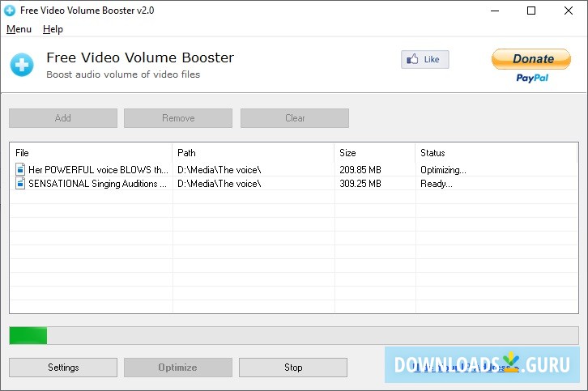588x391 pixels.
Task: Click the Add button
Action: (x=63, y=118)
